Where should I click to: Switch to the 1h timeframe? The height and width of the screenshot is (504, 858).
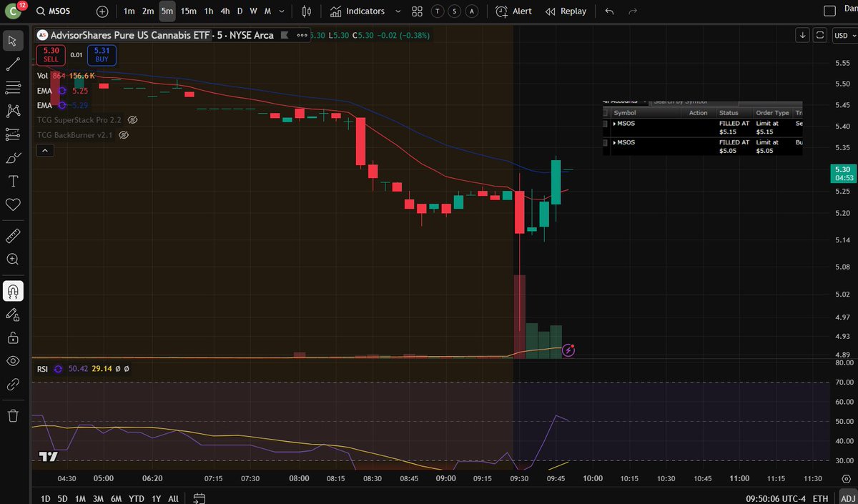(208, 11)
